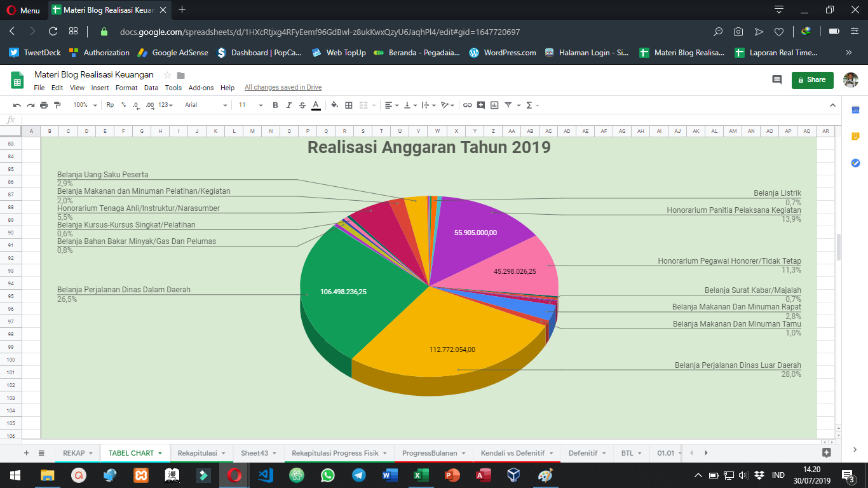Click 'All changes saved in Drive' link

click(283, 88)
